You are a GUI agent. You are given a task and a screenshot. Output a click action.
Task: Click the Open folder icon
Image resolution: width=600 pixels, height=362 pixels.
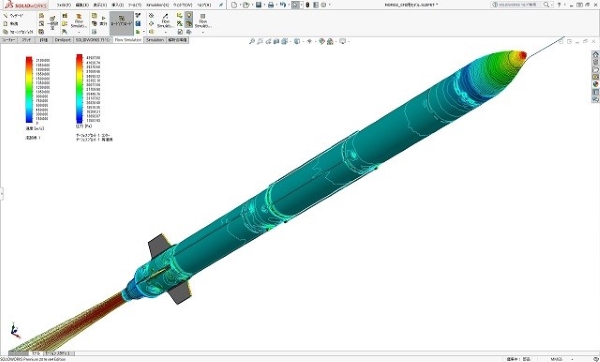(246, 5)
